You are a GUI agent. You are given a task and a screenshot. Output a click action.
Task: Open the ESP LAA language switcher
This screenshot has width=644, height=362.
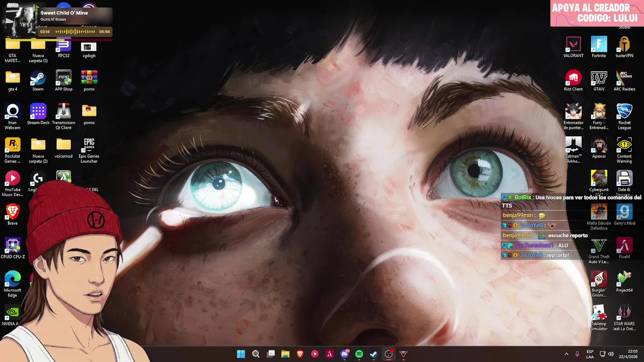590,354
